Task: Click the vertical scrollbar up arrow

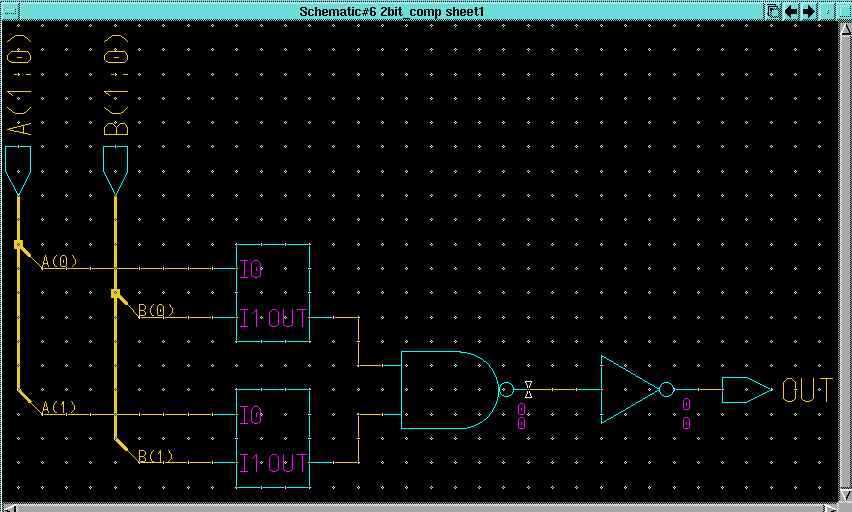Action: pos(845,29)
